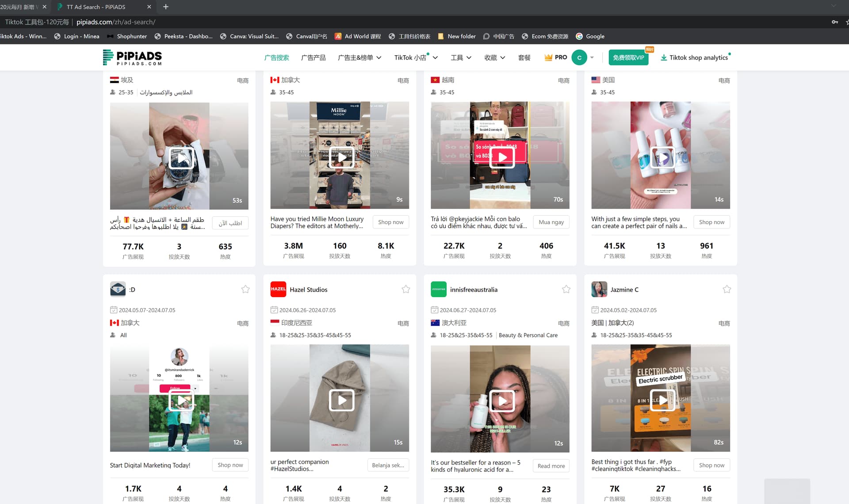The height and width of the screenshot is (504, 849).
Task: Click the Mua ngay button
Action: [x=551, y=222]
